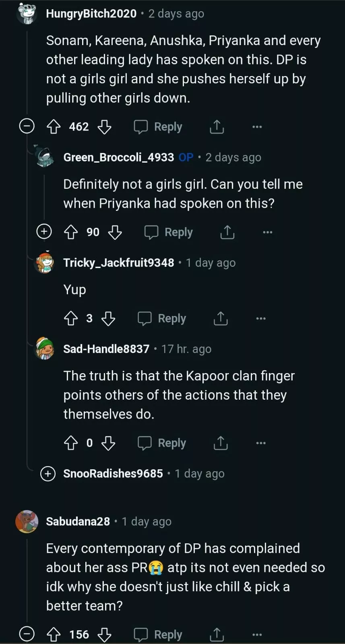
Task: Reply to Sabudana28's comment
Action: click(x=158, y=635)
